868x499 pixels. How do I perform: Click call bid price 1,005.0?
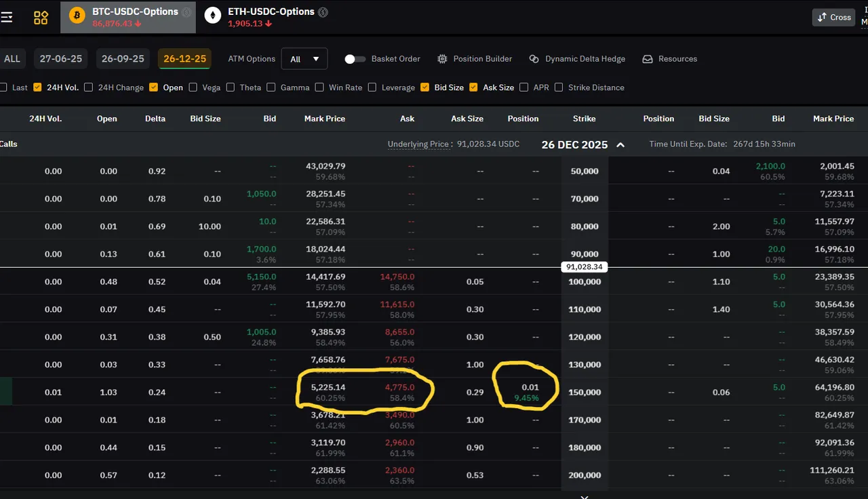[x=262, y=332]
